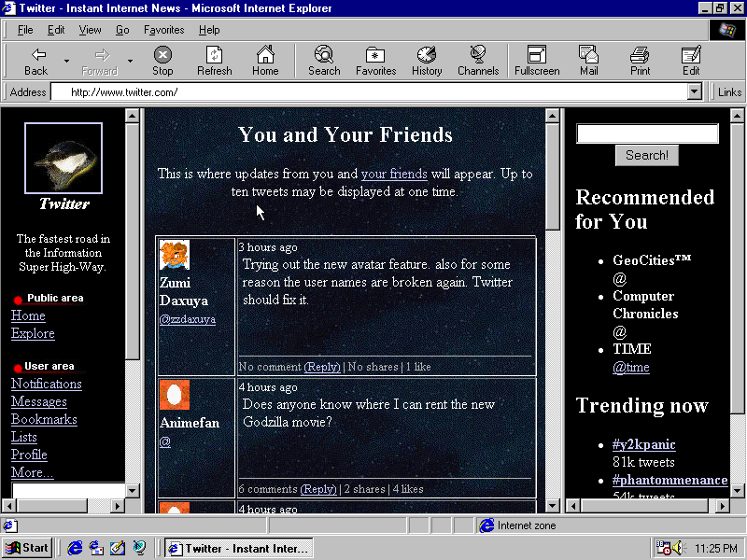Open the Notifications sidebar link
The width and height of the screenshot is (747, 560).
[47, 384]
